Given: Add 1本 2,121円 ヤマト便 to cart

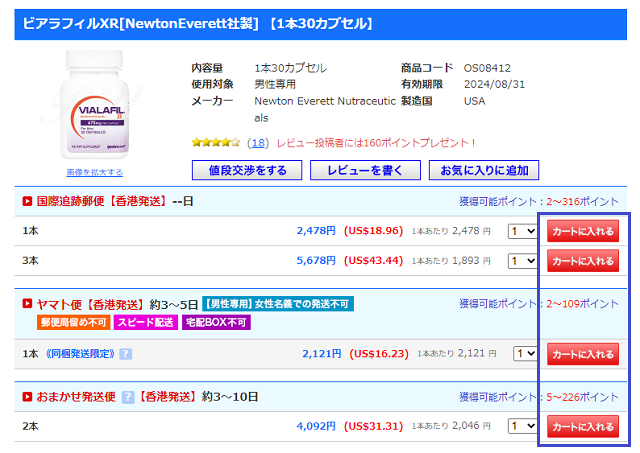Looking at the screenshot, I should point(583,354).
